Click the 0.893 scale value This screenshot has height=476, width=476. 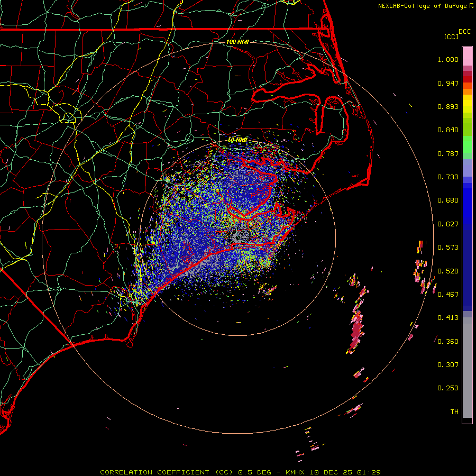click(448, 106)
